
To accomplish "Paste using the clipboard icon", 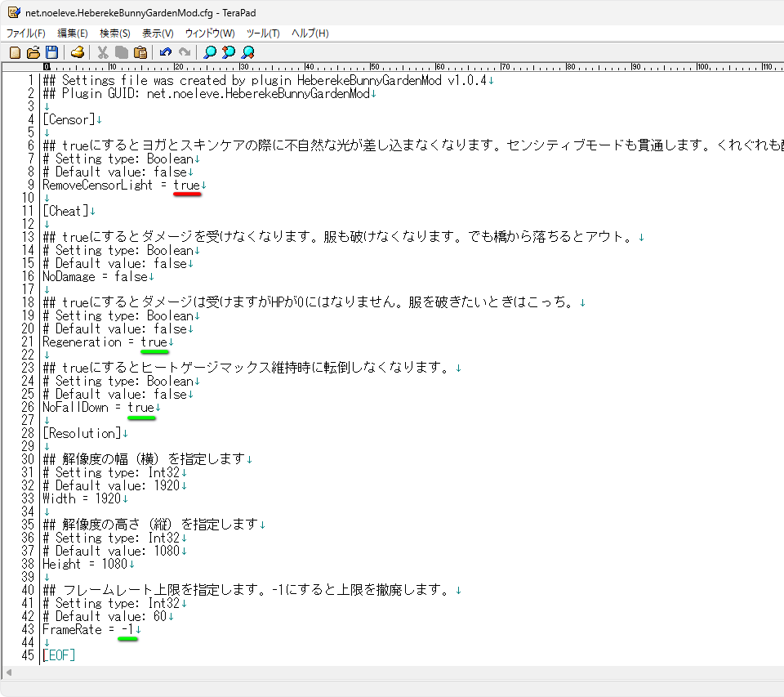I will [x=140, y=52].
